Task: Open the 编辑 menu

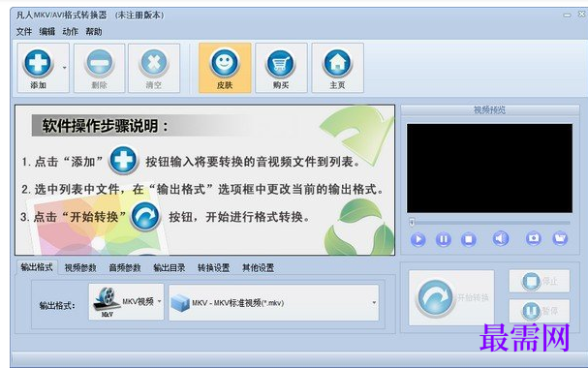Action: point(47,32)
